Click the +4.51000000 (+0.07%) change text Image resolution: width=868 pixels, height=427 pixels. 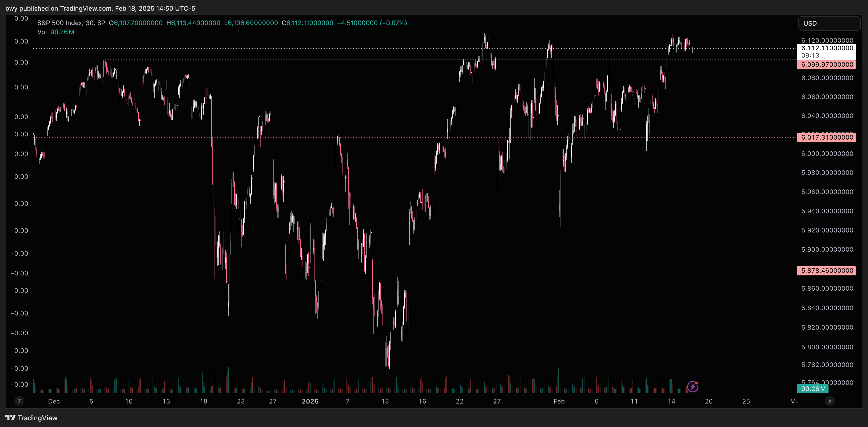coord(372,23)
